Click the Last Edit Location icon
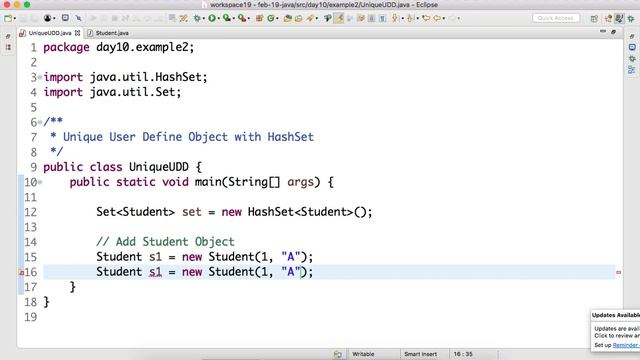The width and height of the screenshot is (640, 360). tap(426, 18)
